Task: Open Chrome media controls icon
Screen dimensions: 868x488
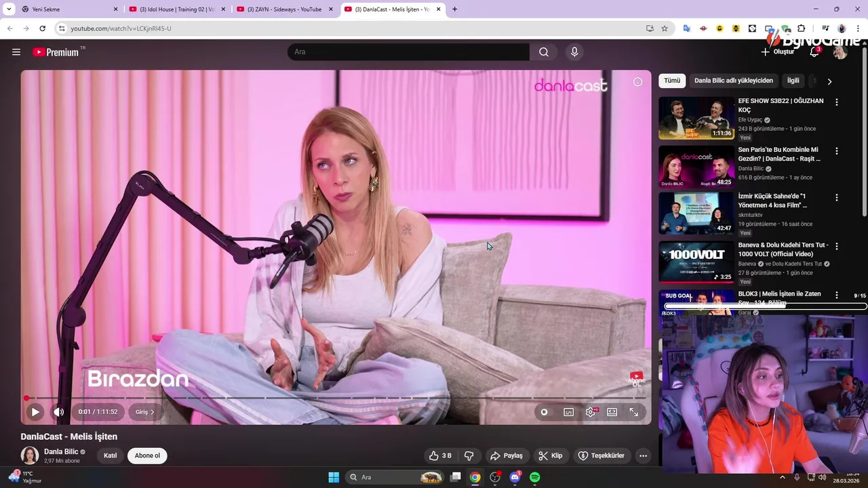Action: coord(825,28)
